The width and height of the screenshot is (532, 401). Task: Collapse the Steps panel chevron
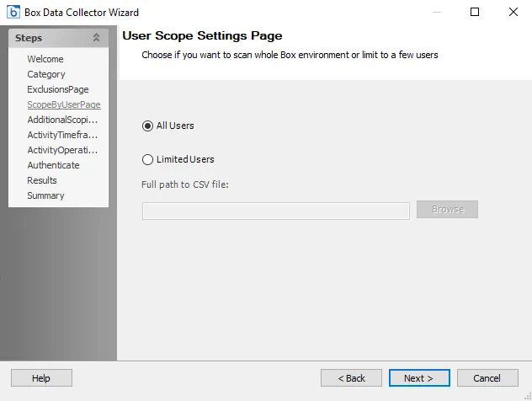coord(96,38)
